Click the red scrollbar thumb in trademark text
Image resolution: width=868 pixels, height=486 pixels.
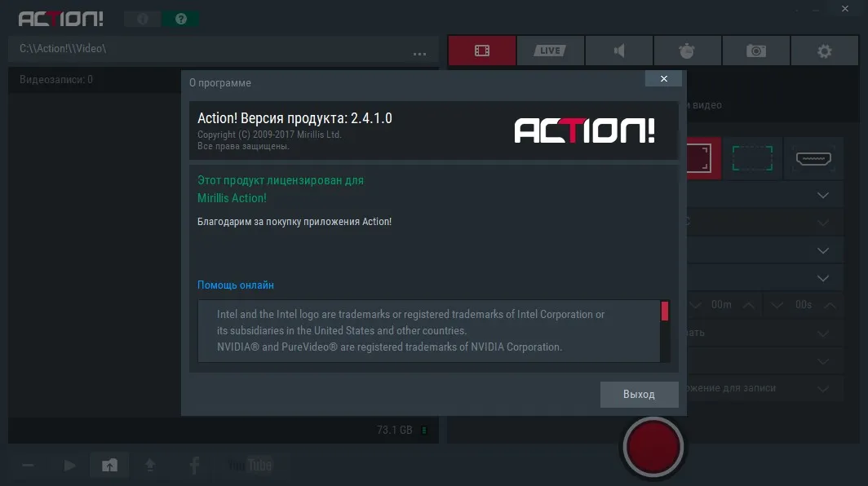(x=664, y=311)
